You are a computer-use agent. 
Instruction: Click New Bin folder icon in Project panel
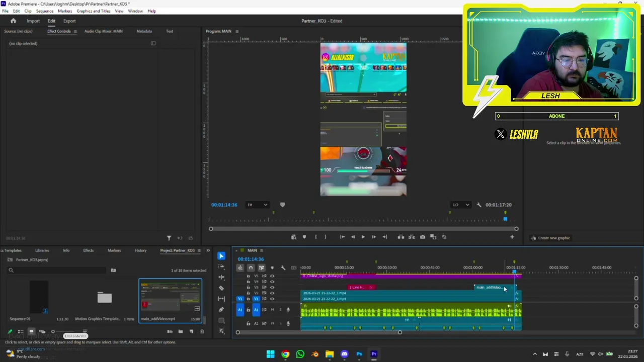point(181,331)
